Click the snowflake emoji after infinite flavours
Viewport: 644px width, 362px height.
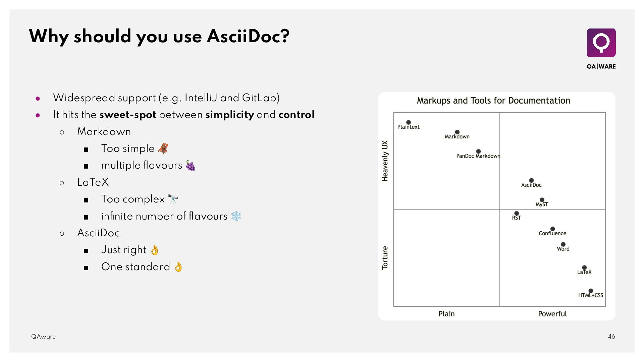coord(236,216)
